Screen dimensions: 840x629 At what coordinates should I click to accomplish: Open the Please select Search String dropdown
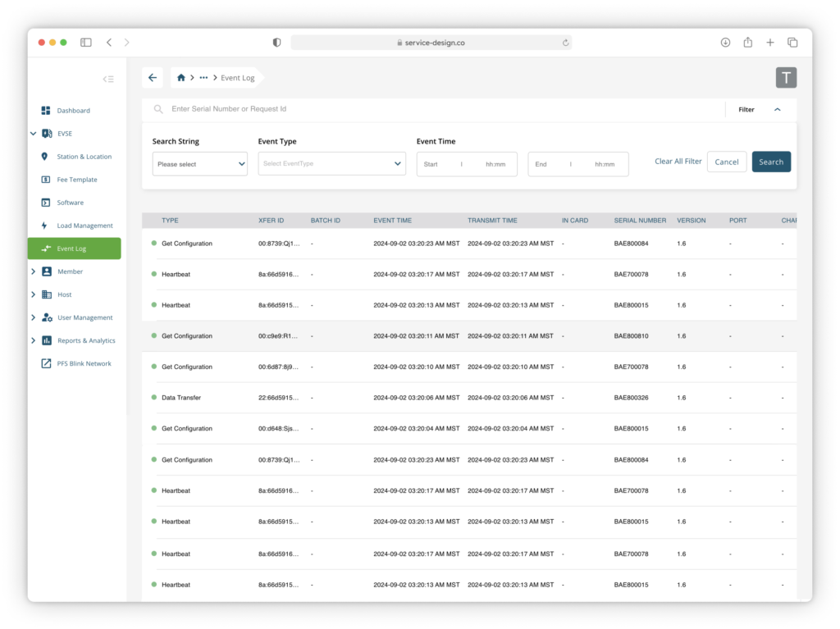(x=199, y=164)
